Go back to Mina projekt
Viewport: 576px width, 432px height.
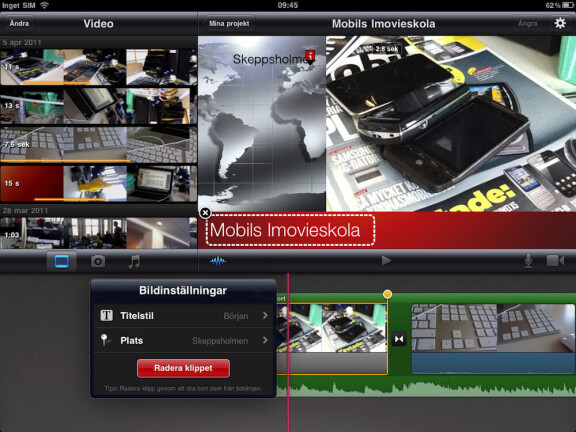(229, 24)
